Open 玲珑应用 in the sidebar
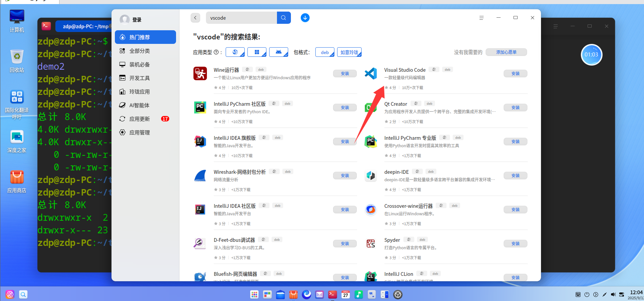Viewport: 644px width, 301px height. point(145,91)
